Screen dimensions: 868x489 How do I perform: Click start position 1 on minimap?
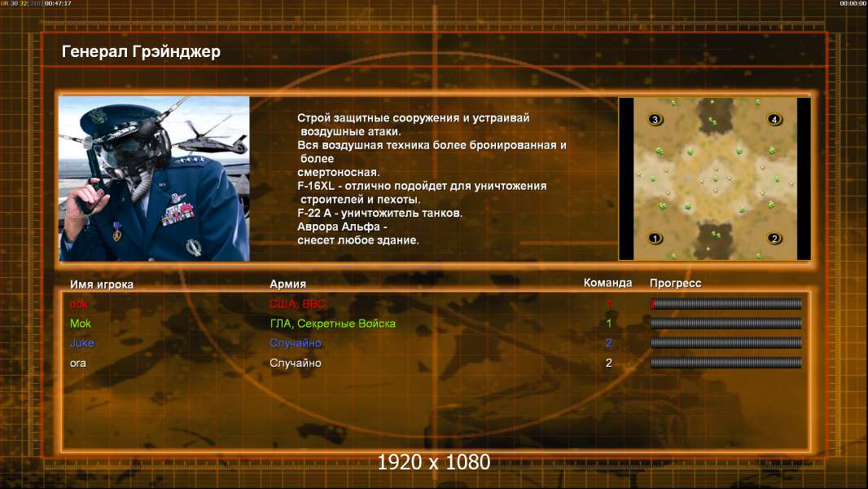click(x=655, y=239)
